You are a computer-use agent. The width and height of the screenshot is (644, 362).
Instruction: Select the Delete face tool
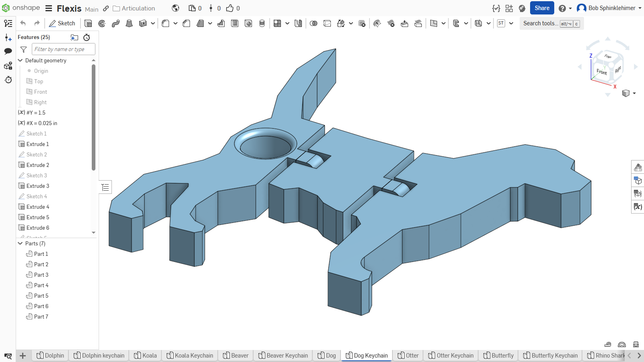pos(391,23)
